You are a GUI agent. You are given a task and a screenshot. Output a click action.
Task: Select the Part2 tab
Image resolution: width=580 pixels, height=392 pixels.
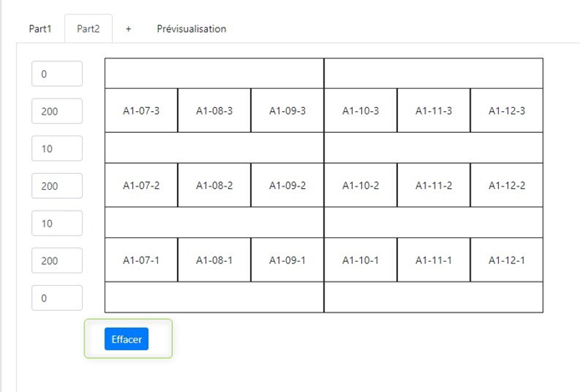coord(88,28)
